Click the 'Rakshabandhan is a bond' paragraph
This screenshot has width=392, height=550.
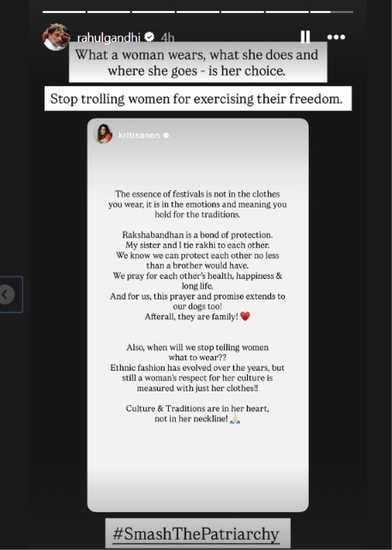tap(197, 275)
